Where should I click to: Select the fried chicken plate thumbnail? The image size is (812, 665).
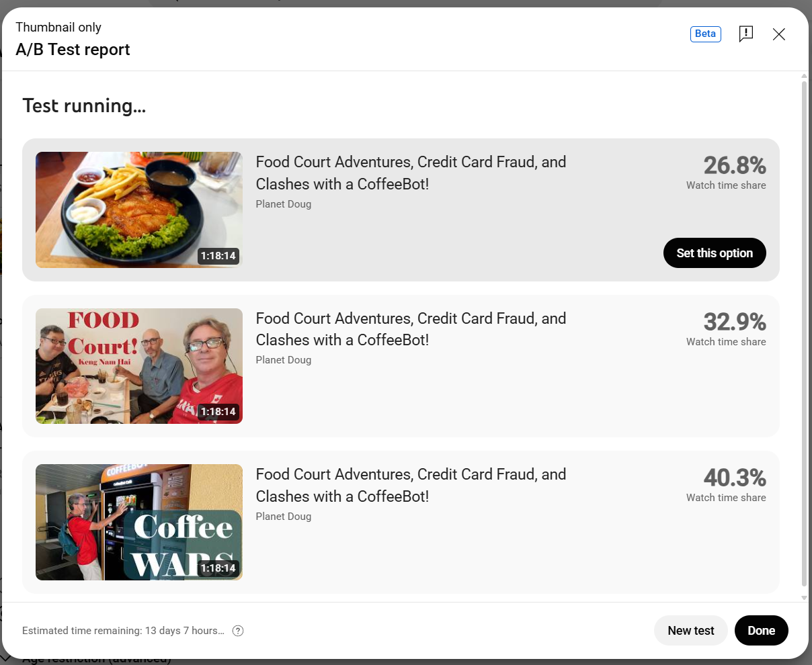point(139,210)
